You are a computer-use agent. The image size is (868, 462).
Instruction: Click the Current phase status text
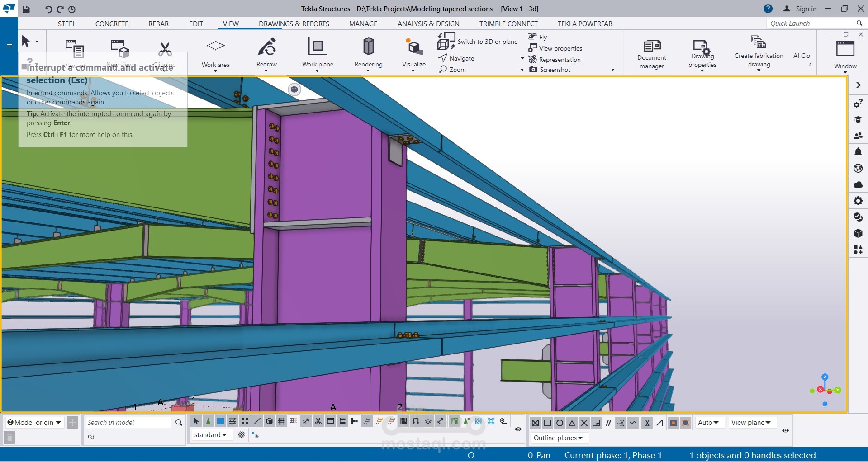click(613, 455)
